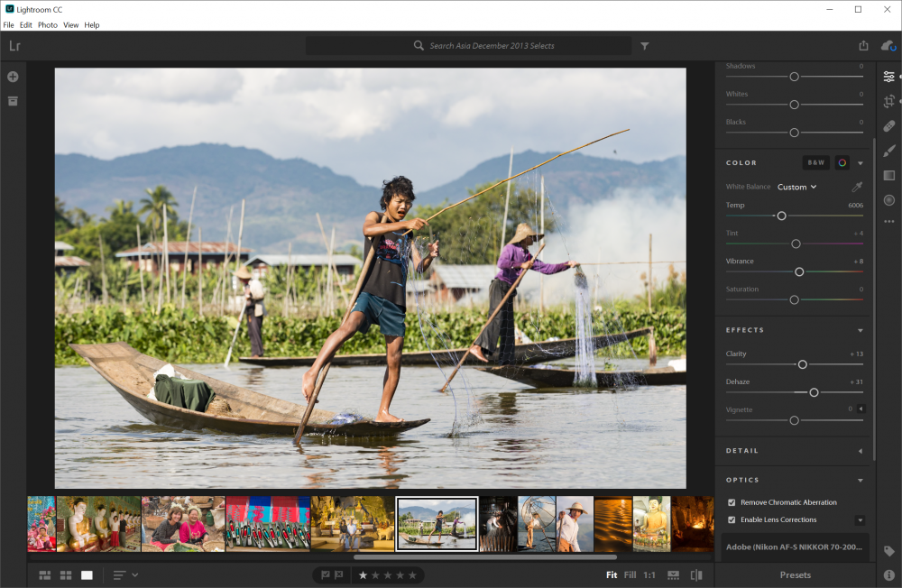Click the Dehaze slider handle
The height and width of the screenshot is (588, 902).
(814, 392)
